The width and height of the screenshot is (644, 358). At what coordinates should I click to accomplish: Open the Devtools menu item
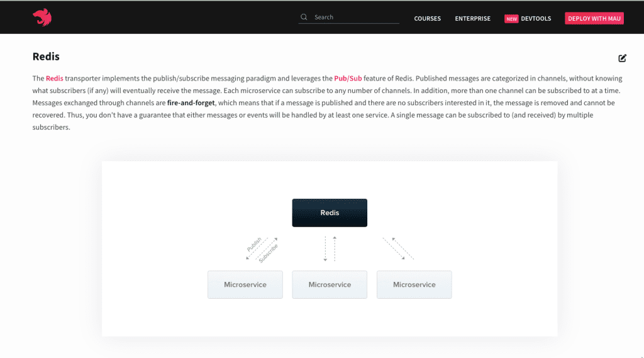pyautogui.click(x=536, y=18)
